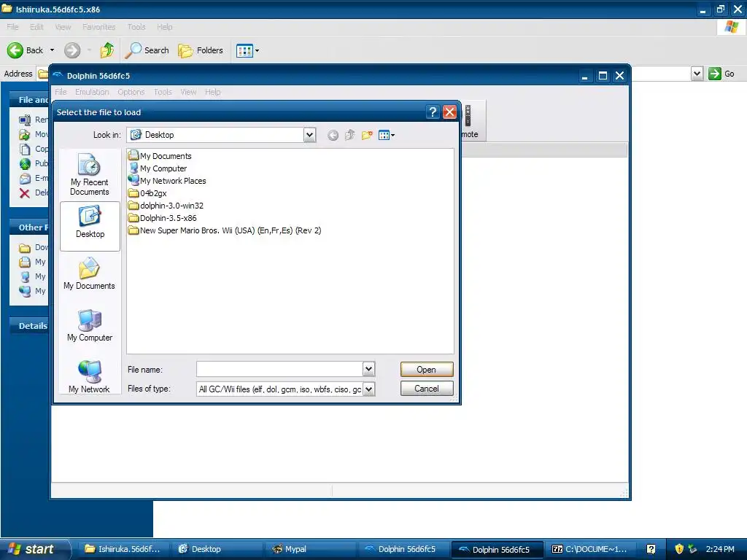Click the Go button next to the address bar

point(721,74)
